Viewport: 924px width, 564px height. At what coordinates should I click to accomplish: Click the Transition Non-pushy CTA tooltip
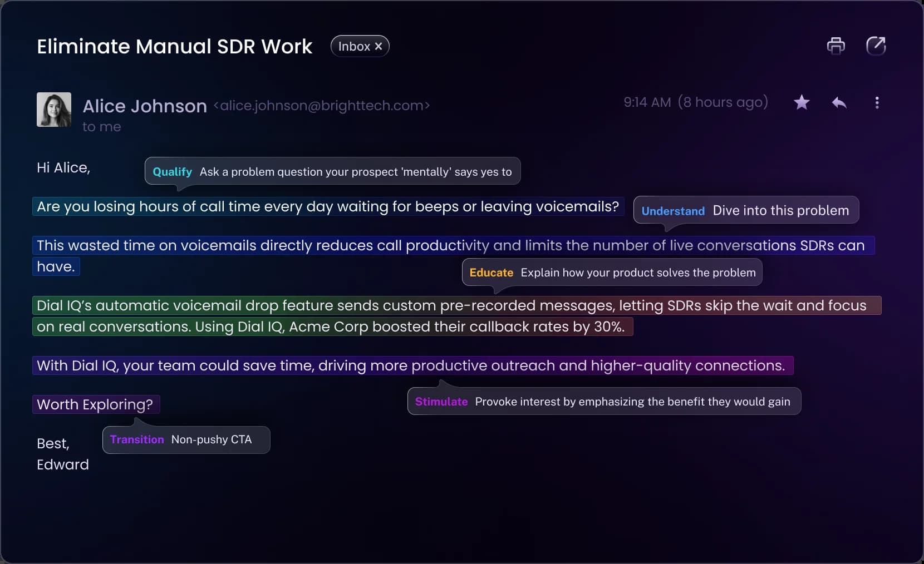186,439
